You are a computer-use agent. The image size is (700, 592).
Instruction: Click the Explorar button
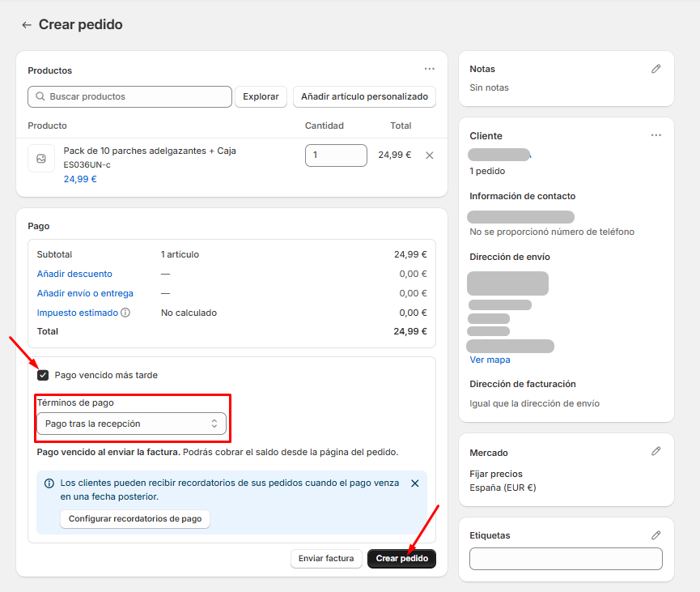261,96
